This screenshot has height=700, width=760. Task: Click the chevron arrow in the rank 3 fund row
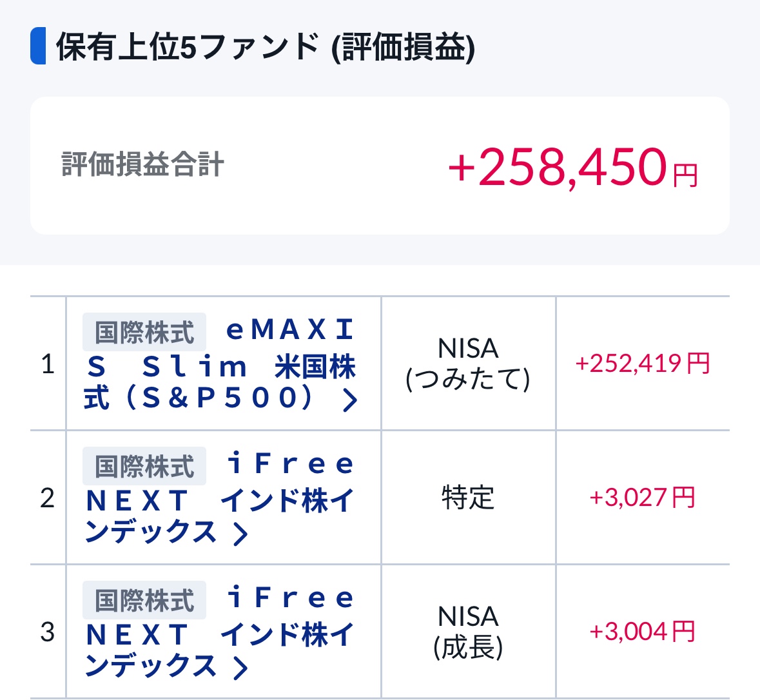[x=240, y=668]
